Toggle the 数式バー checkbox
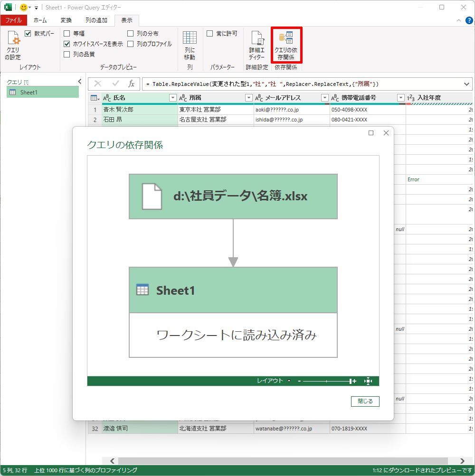 coord(28,34)
